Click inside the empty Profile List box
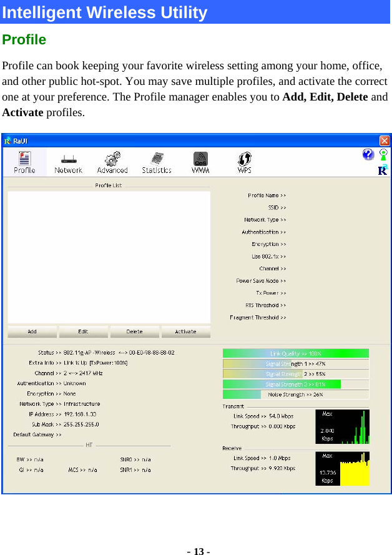 [109, 257]
